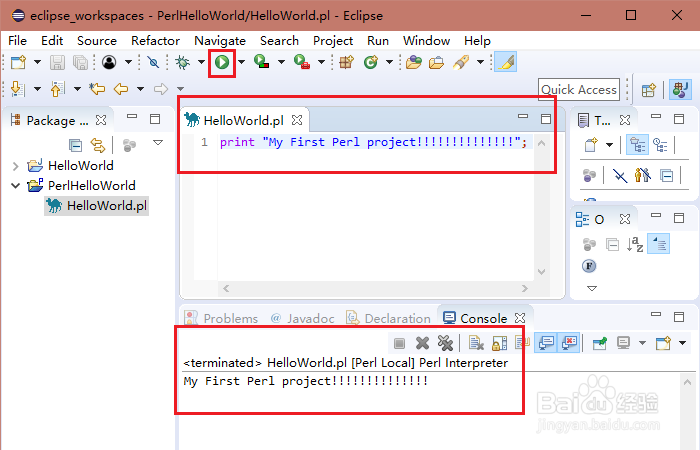Select HelloWorld.pl in Package Explorer

point(96,206)
